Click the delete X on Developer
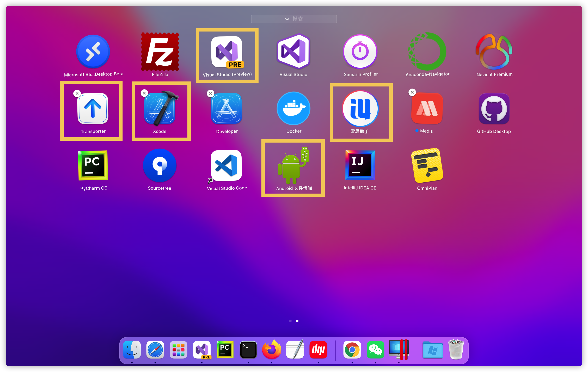588x372 pixels. pos(211,93)
